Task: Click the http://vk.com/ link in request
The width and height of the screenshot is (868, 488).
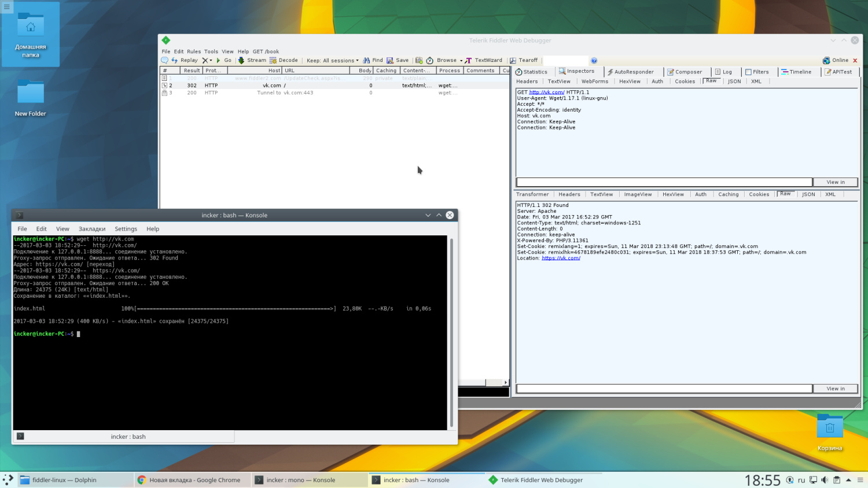Action: [x=546, y=92]
